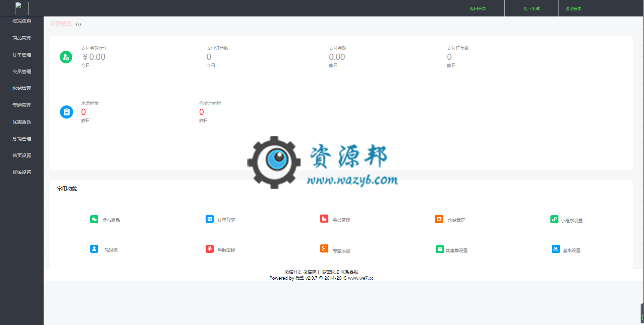Open the 优惠券设置 shortcut link
The height and width of the screenshot is (325, 644).
pyautogui.click(x=457, y=250)
